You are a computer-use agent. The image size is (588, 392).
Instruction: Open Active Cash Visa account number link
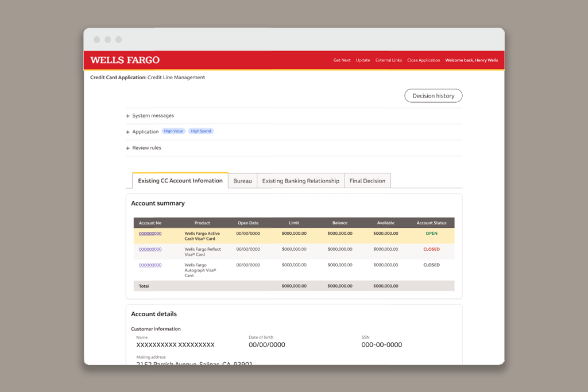[150, 234]
